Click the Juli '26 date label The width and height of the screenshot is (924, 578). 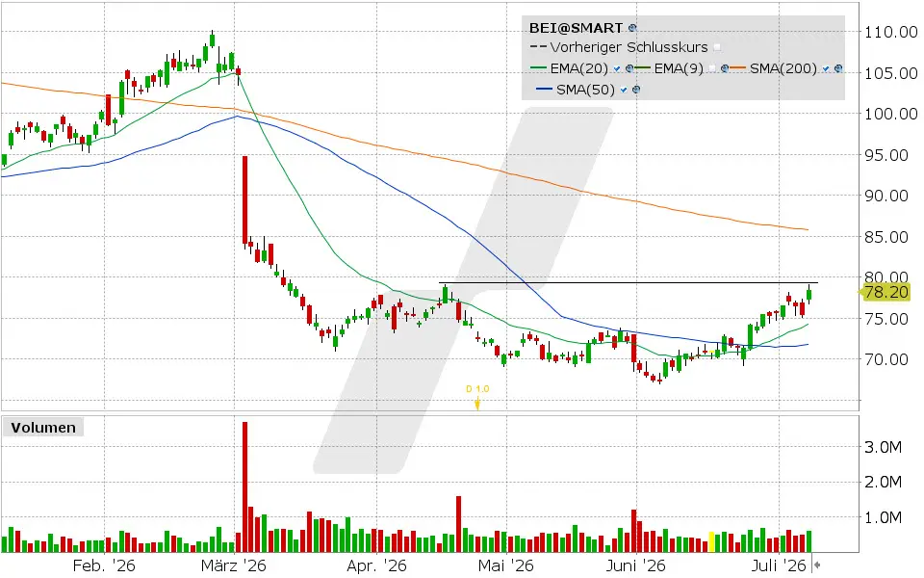[x=779, y=565]
